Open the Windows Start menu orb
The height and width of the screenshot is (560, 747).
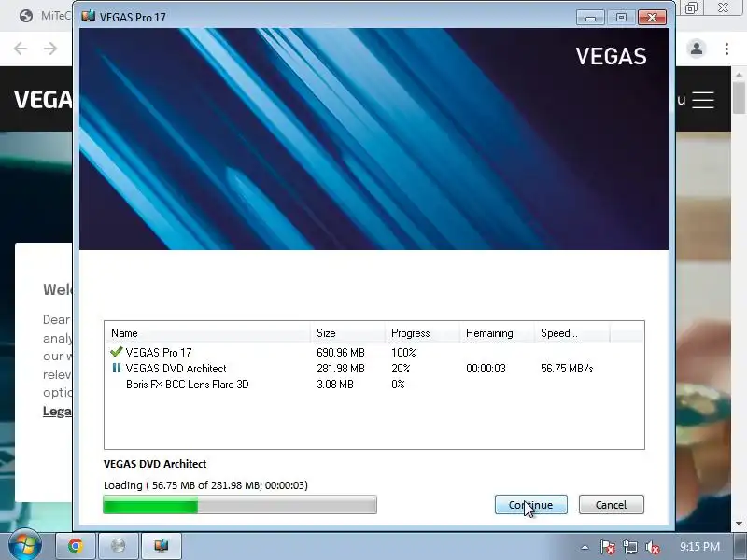point(25,545)
